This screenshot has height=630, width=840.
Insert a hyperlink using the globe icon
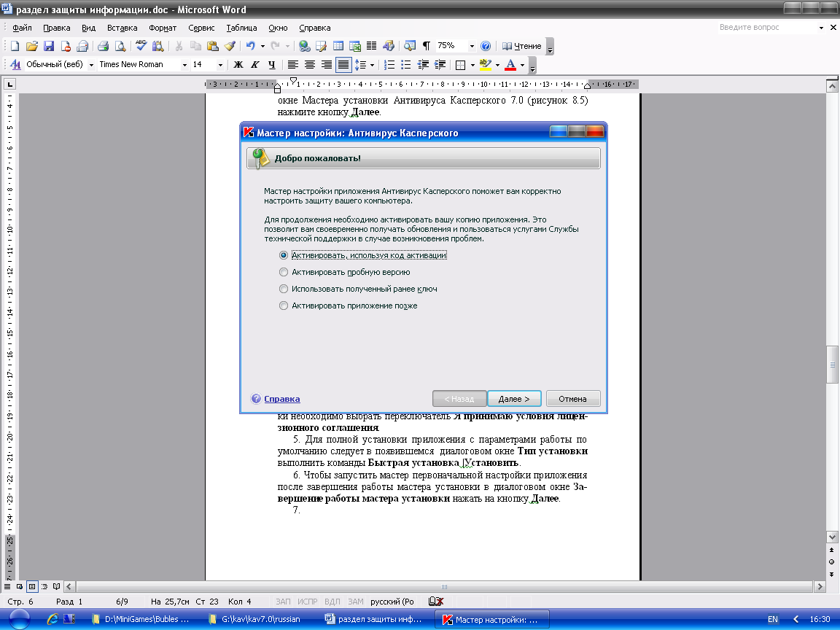tap(304, 46)
